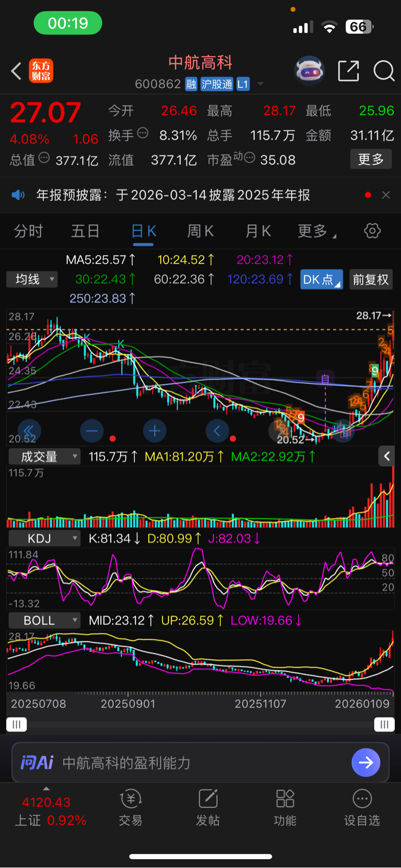401x868 pixels.
Task: Tap the purple send arrow button
Action: [x=366, y=763]
